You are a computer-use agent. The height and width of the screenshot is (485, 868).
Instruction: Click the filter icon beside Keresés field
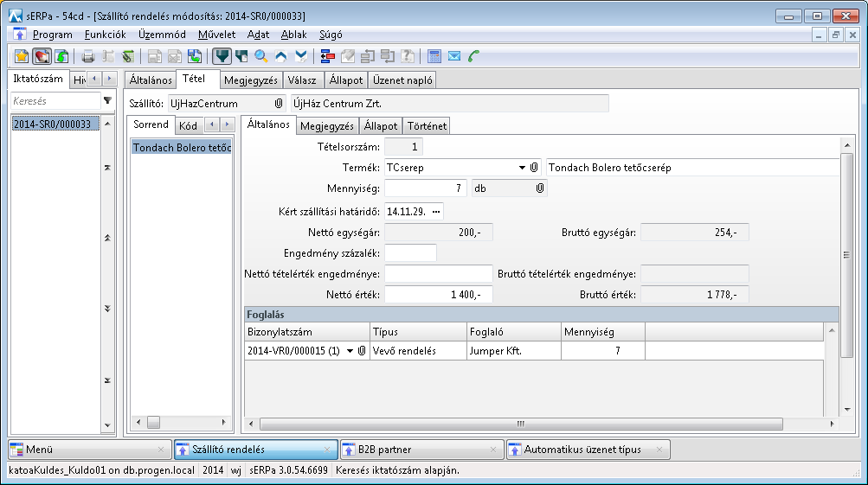pyautogui.click(x=107, y=101)
